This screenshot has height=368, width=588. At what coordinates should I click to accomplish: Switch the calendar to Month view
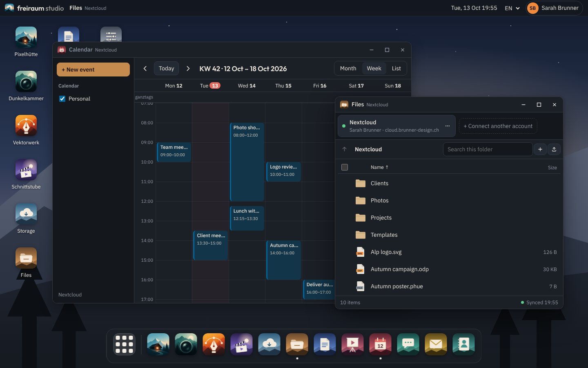pyautogui.click(x=348, y=69)
